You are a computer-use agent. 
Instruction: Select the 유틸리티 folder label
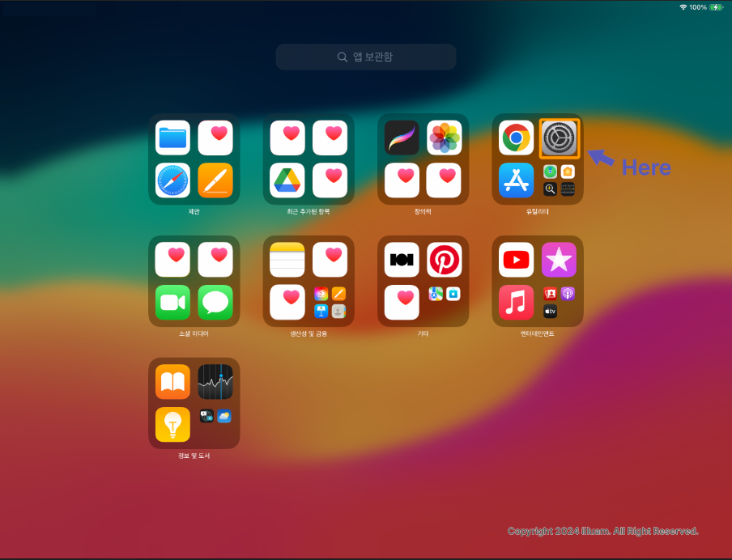(538, 211)
